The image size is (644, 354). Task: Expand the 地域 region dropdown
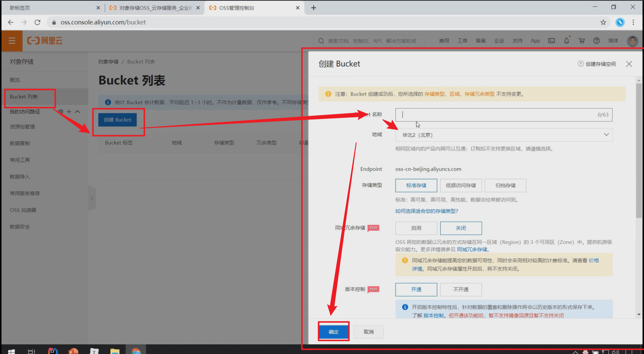coord(503,135)
